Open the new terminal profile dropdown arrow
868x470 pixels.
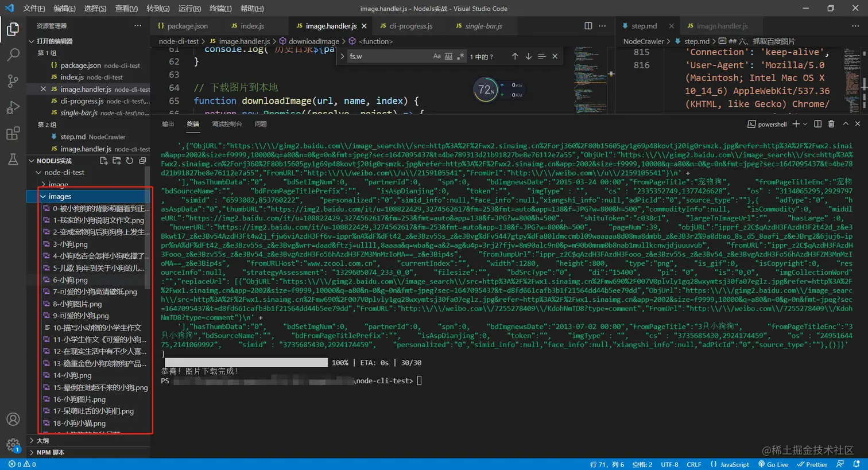805,124
